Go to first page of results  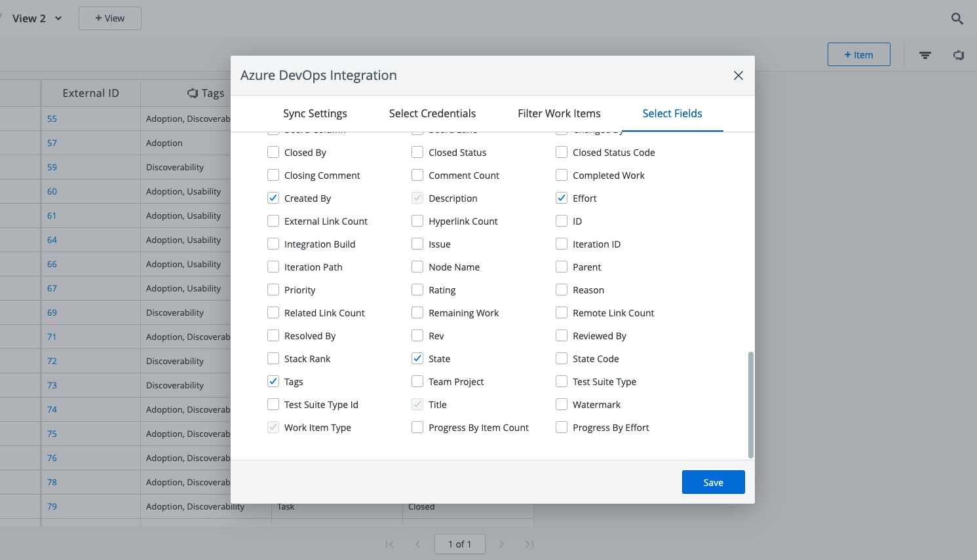pos(389,544)
